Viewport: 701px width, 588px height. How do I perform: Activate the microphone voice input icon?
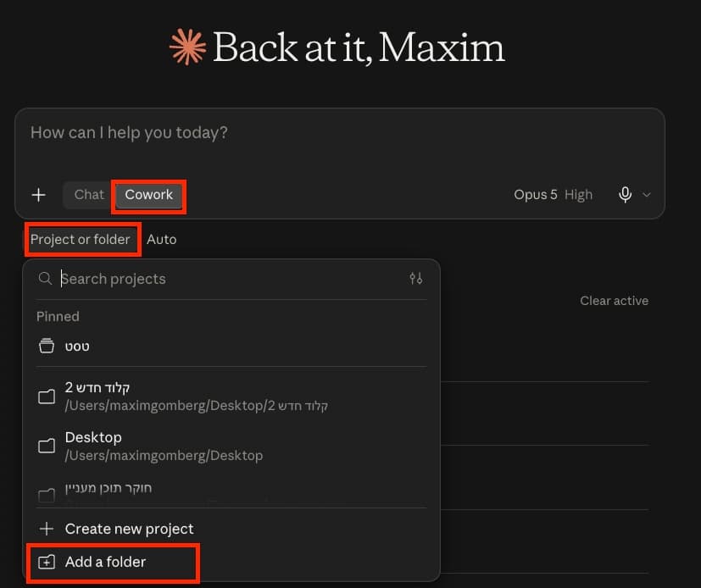pyautogui.click(x=625, y=195)
